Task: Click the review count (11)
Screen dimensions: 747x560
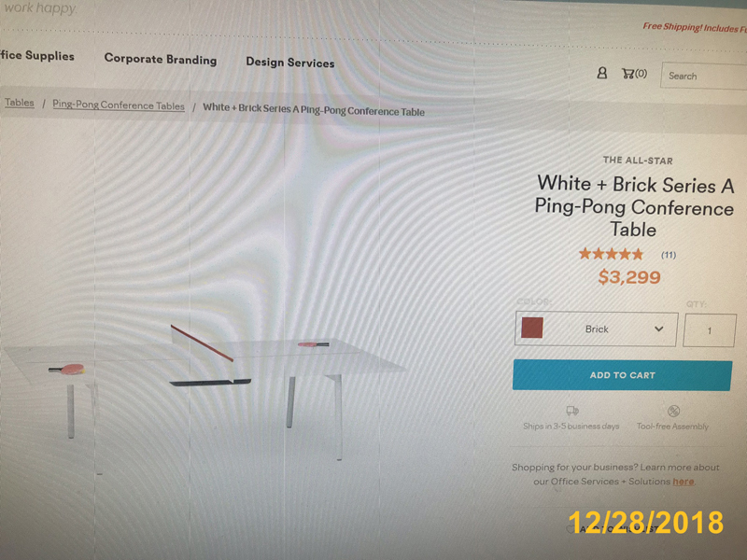Action: pos(669,255)
